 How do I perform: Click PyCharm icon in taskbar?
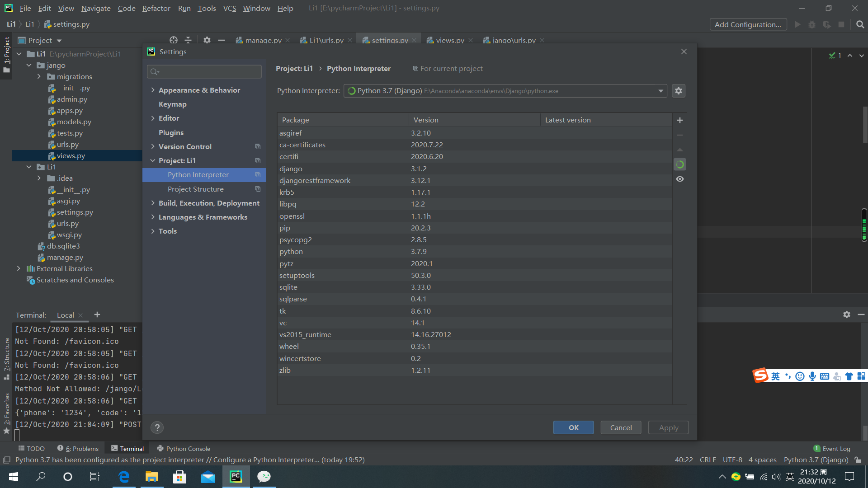[236, 477]
